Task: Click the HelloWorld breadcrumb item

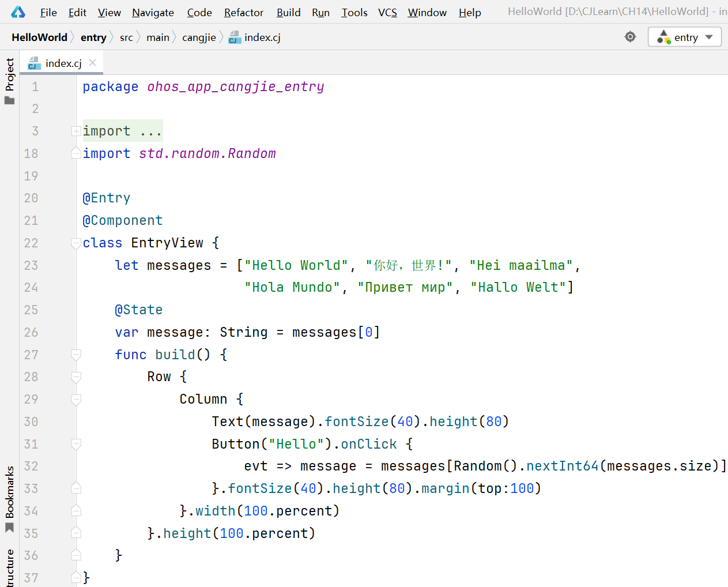Action: tap(39, 37)
